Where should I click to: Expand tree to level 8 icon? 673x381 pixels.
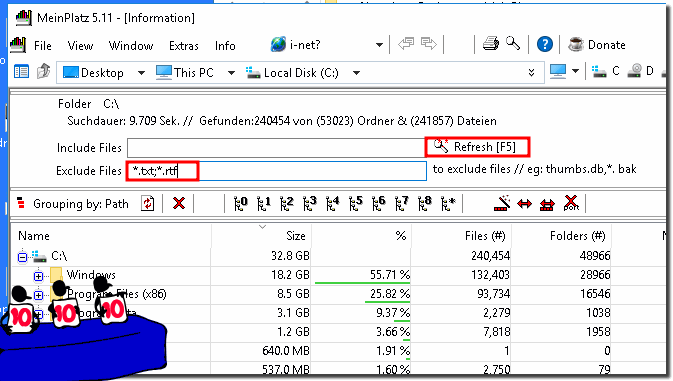[x=424, y=203]
